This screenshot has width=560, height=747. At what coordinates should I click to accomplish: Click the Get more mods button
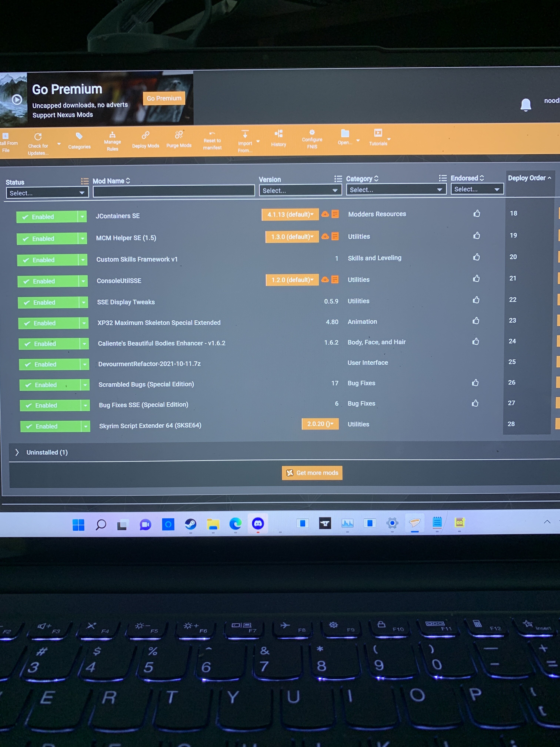(312, 473)
